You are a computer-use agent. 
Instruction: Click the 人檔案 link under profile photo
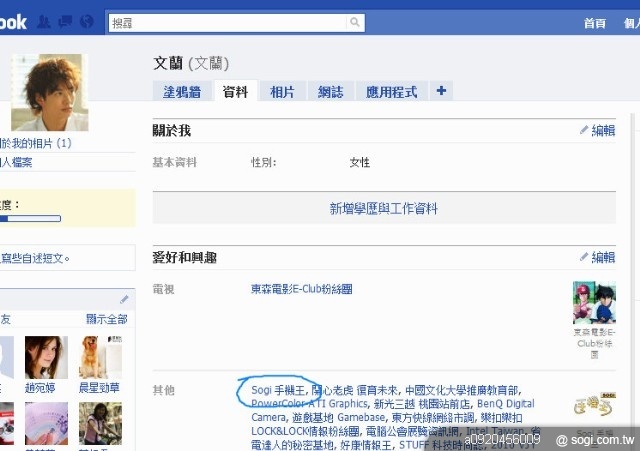(16, 162)
